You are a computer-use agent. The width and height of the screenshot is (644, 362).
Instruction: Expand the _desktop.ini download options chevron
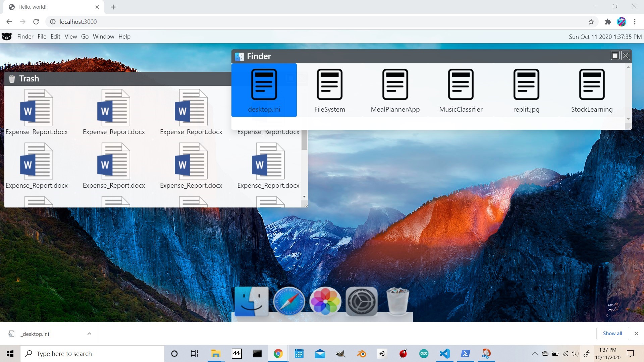click(89, 334)
